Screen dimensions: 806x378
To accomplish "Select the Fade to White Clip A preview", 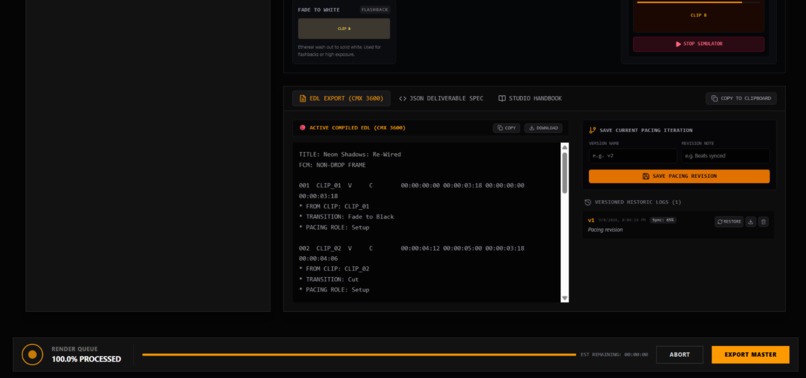I will click(x=344, y=29).
